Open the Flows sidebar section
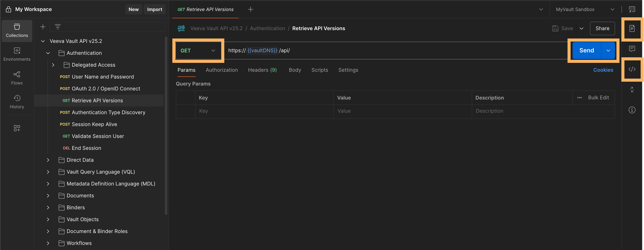644x250 pixels. 17,78
